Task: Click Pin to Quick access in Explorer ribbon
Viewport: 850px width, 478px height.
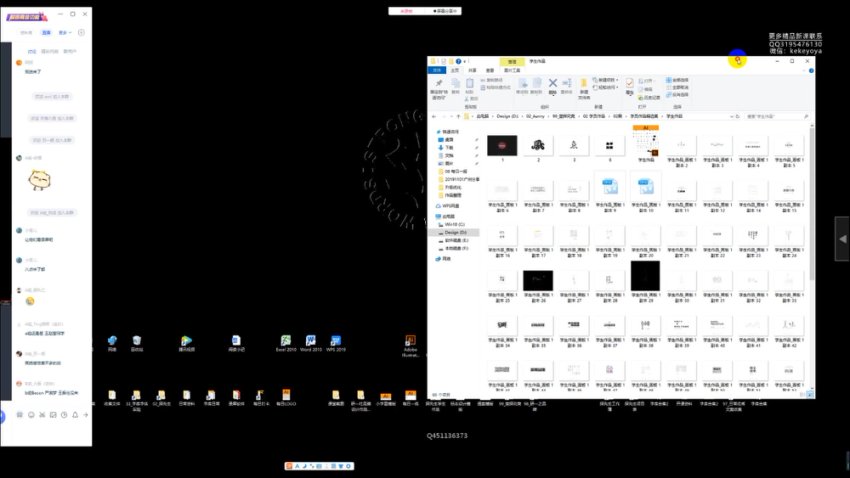Action: pyautogui.click(x=439, y=88)
